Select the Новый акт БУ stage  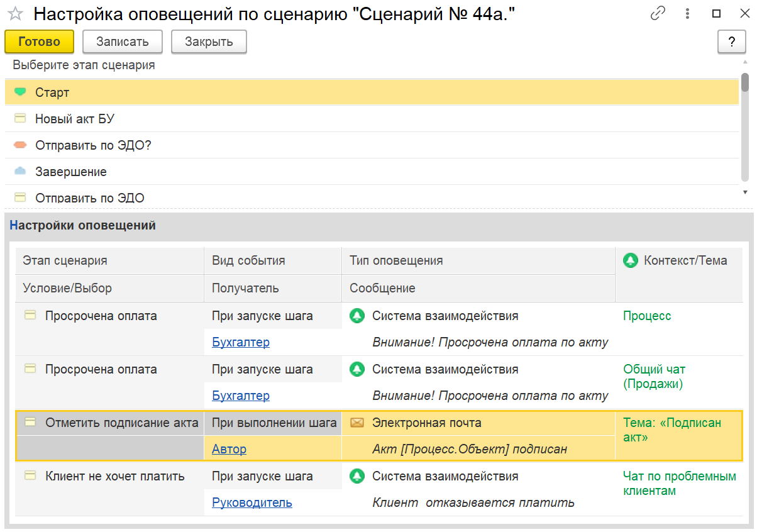(x=372, y=119)
